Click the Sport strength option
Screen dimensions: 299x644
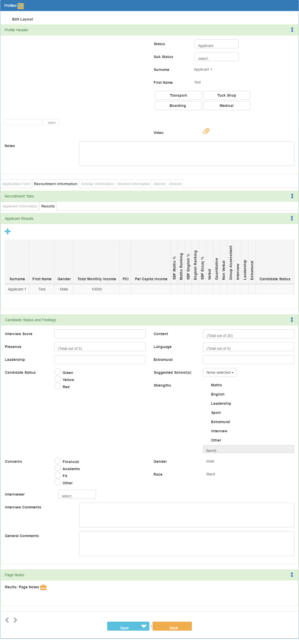coord(216,413)
